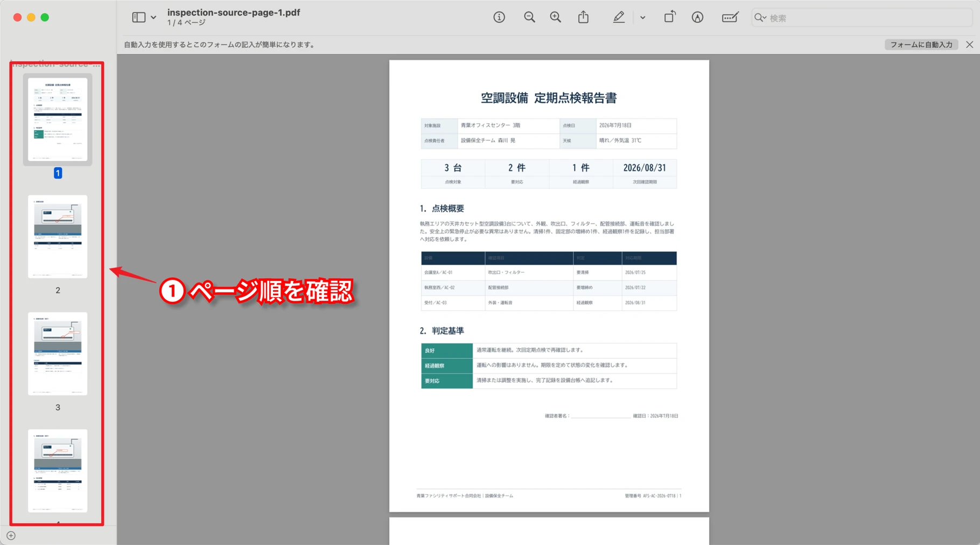Click the 執務室西/AC-02 table cell
Screen dimensions: 980x545
(452, 287)
